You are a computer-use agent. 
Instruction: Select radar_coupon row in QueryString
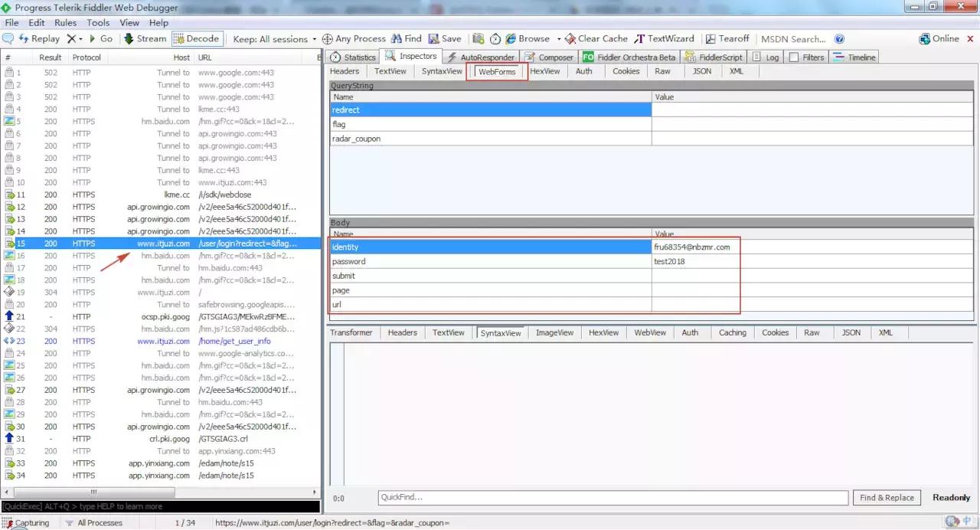pos(652,139)
